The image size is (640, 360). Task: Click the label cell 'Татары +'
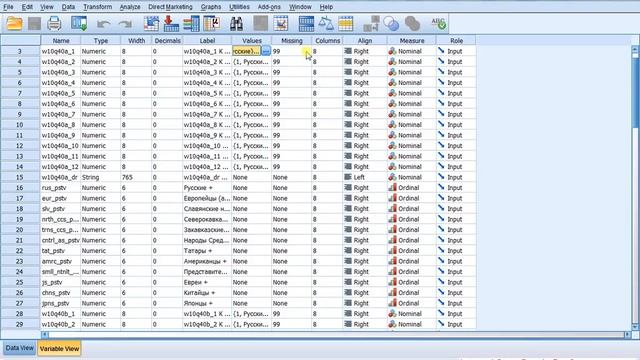(207, 251)
